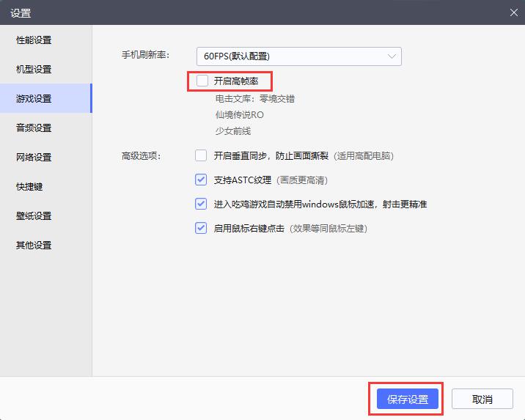525x420 pixels.
Task: Switch to the 机型设置 tab
Action: (34, 70)
